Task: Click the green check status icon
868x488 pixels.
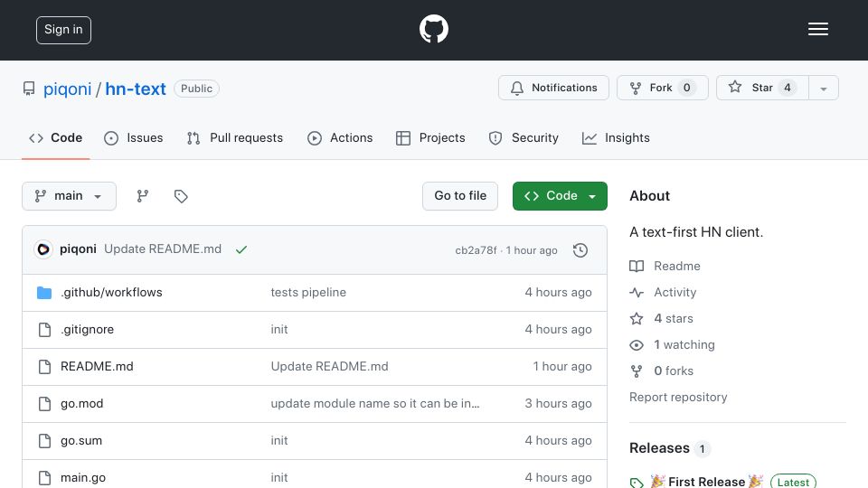Action: point(241,249)
